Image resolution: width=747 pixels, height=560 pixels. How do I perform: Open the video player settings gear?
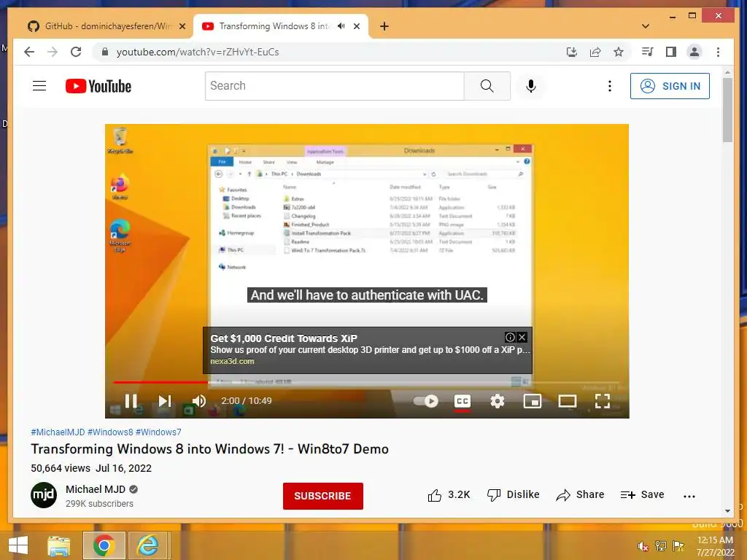point(498,401)
